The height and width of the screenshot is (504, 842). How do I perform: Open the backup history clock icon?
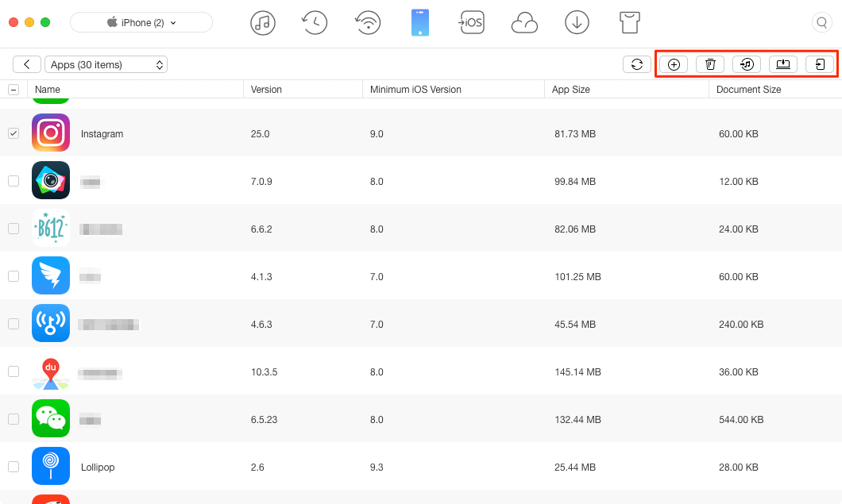coord(314,23)
